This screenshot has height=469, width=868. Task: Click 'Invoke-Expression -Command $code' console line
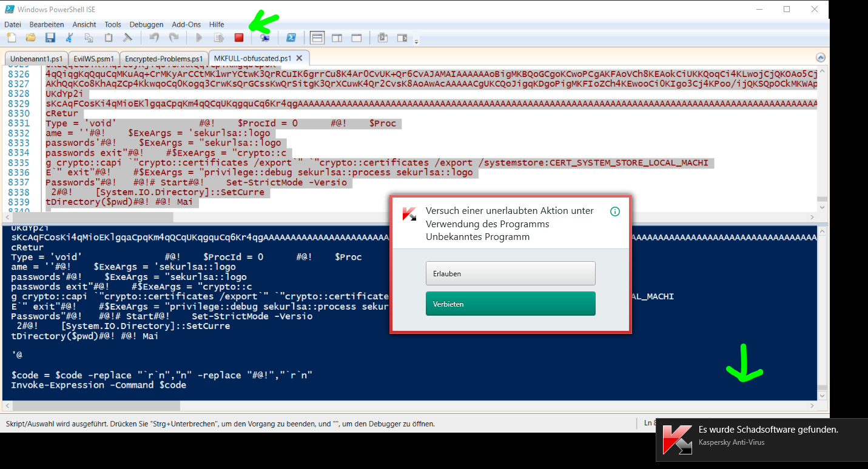[x=99, y=385]
